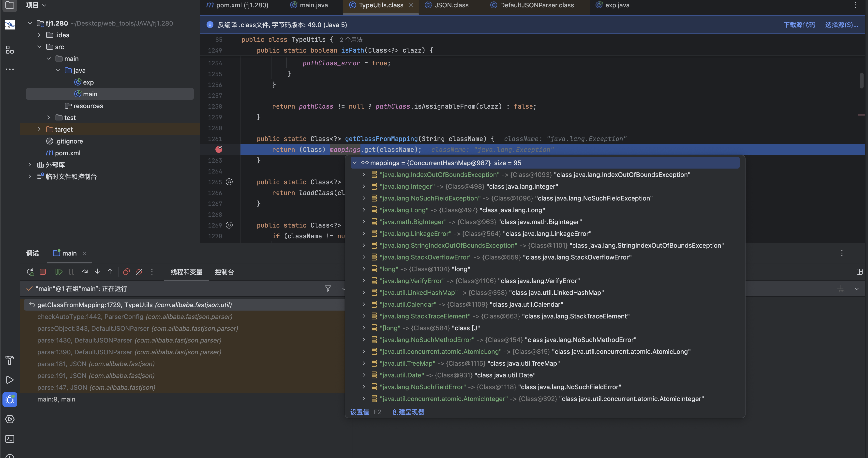Click the 设置值 link
Screen dimensions: 868x458
coord(359,412)
